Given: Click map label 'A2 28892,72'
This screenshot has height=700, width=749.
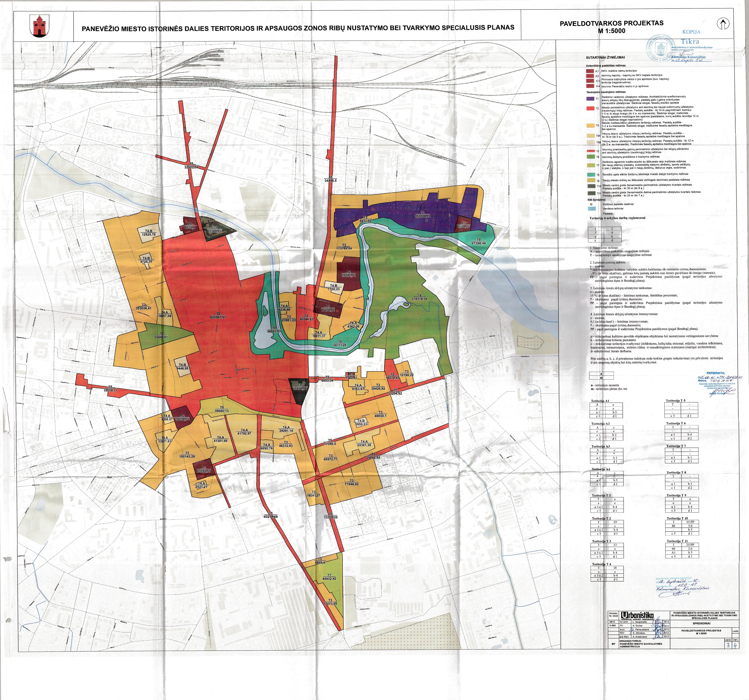Looking at the screenshot, I should coord(348,274).
